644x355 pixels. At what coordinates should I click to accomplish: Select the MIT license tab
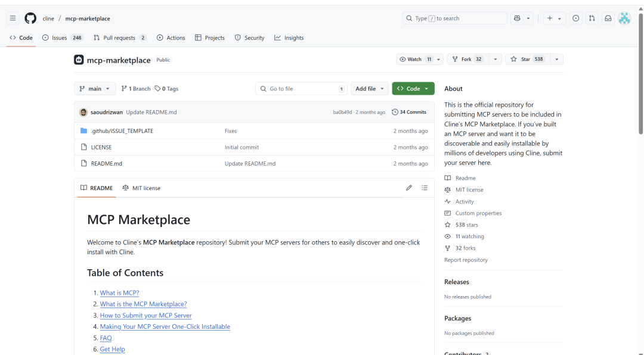point(141,188)
